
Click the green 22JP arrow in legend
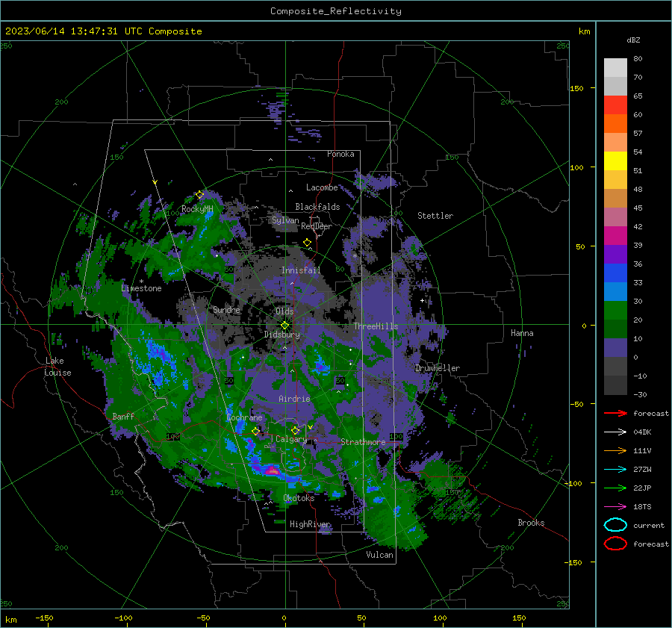click(615, 488)
